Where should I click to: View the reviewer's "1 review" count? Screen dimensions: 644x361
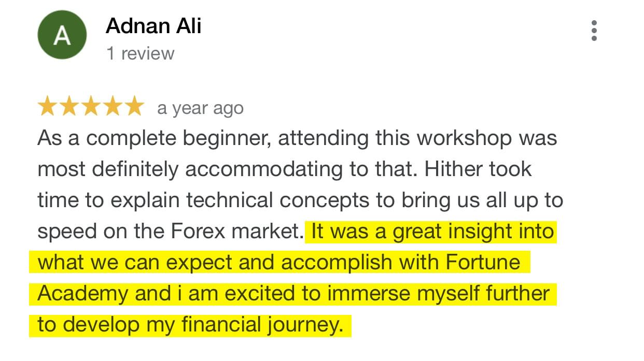141,53
